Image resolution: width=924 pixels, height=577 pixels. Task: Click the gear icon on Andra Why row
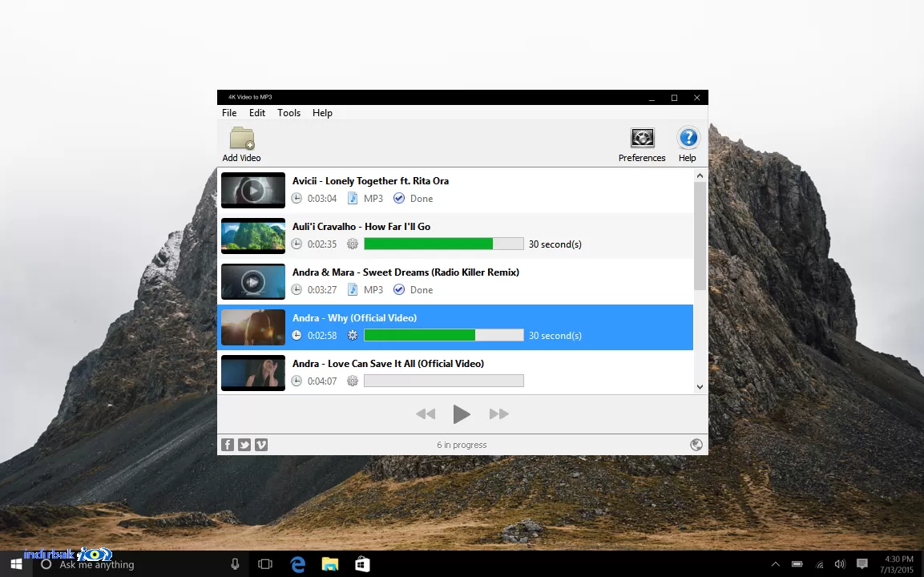pyautogui.click(x=353, y=335)
